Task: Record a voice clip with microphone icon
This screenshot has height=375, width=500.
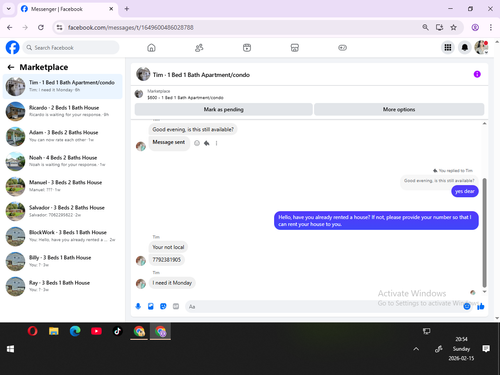Action: [138, 306]
